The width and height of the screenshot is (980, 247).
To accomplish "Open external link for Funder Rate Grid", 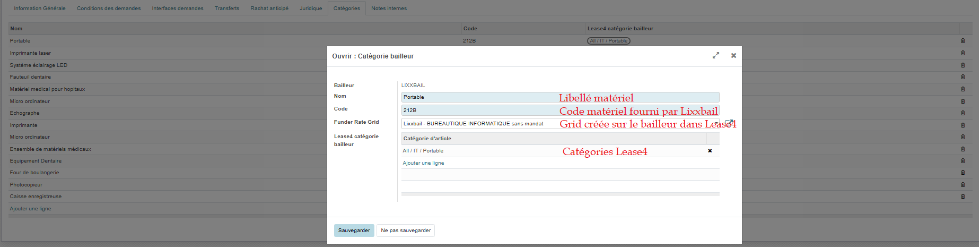I will point(729,123).
